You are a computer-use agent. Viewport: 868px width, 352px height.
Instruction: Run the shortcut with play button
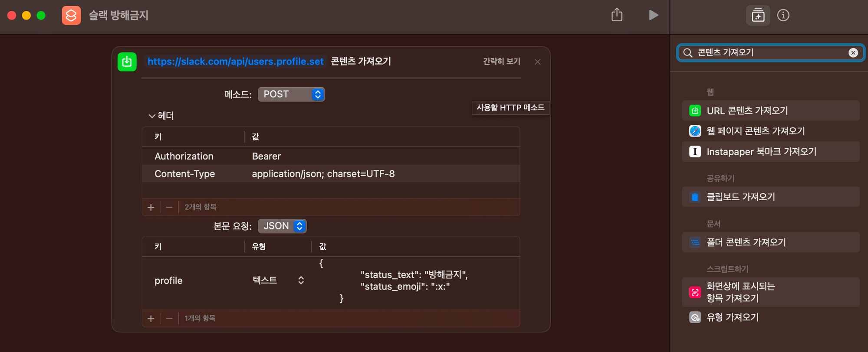654,15
